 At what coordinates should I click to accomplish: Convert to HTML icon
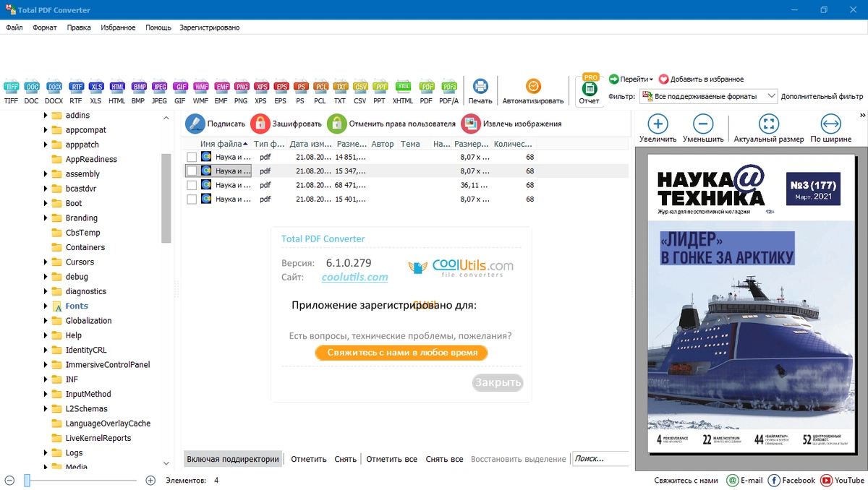click(117, 91)
